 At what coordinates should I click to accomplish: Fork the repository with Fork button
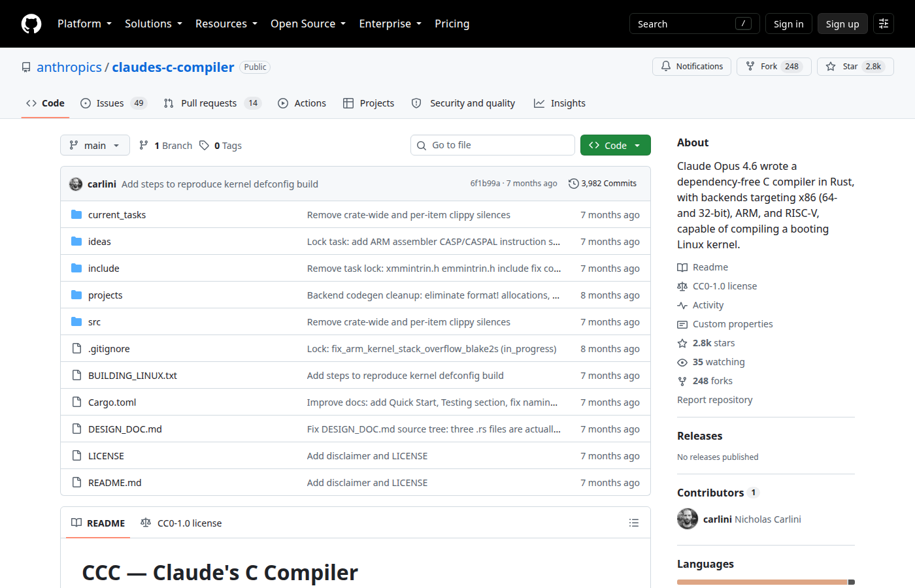[x=774, y=67]
